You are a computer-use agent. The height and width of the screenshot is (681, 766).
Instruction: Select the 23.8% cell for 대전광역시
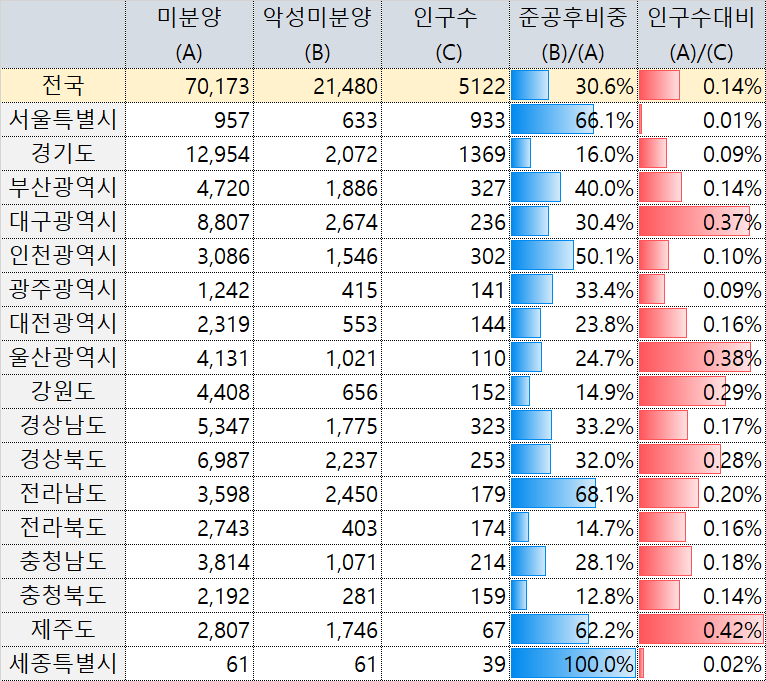pos(574,323)
